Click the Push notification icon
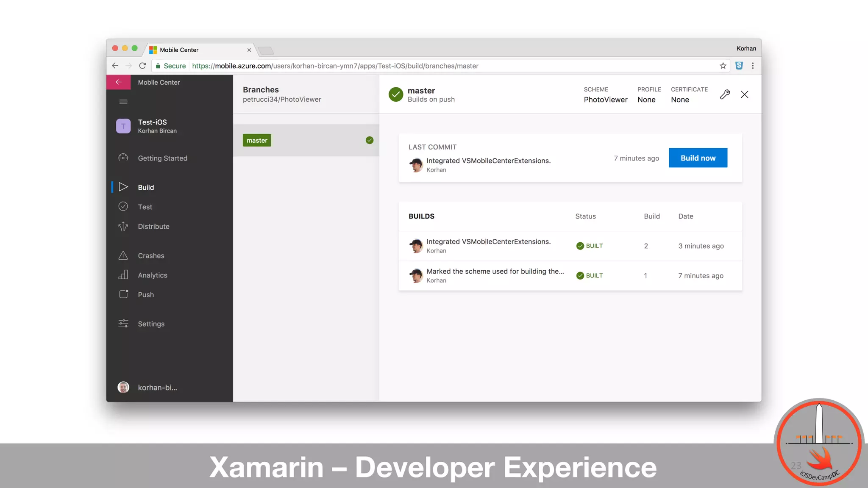868x488 pixels. [x=123, y=294]
